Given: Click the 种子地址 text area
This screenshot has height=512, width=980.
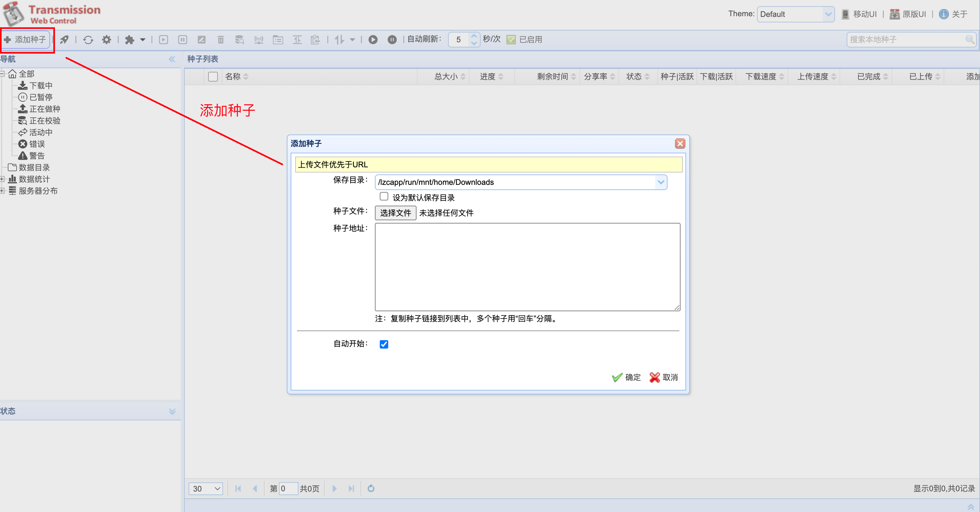Looking at the screenshot, I should pos(527,267).
